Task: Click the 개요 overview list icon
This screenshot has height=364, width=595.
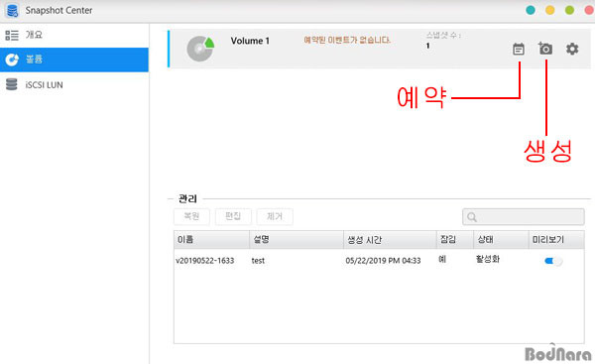Action: (12, 36)
